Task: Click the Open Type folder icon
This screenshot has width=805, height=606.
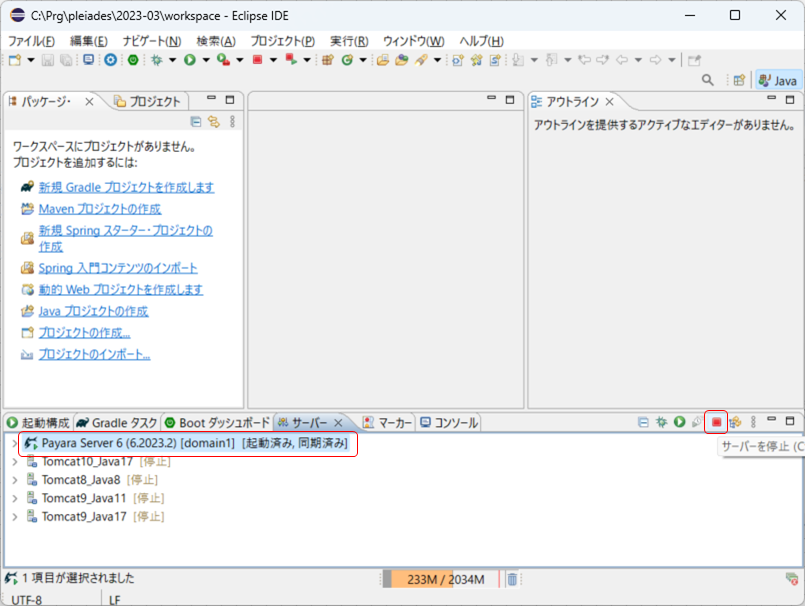Action: pyautogui.click(x=383, y=60)
